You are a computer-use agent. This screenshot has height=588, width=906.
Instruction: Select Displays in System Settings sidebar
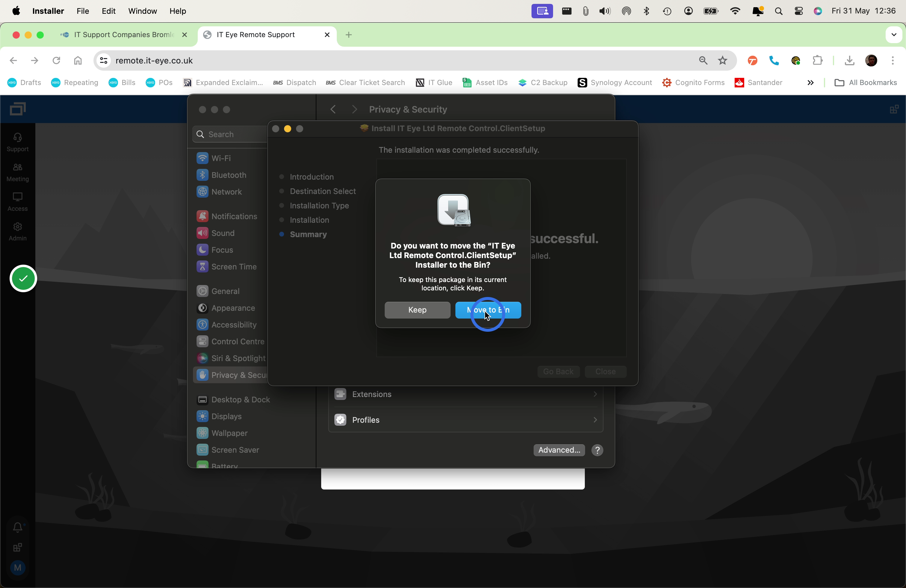[x=251, y=416]
